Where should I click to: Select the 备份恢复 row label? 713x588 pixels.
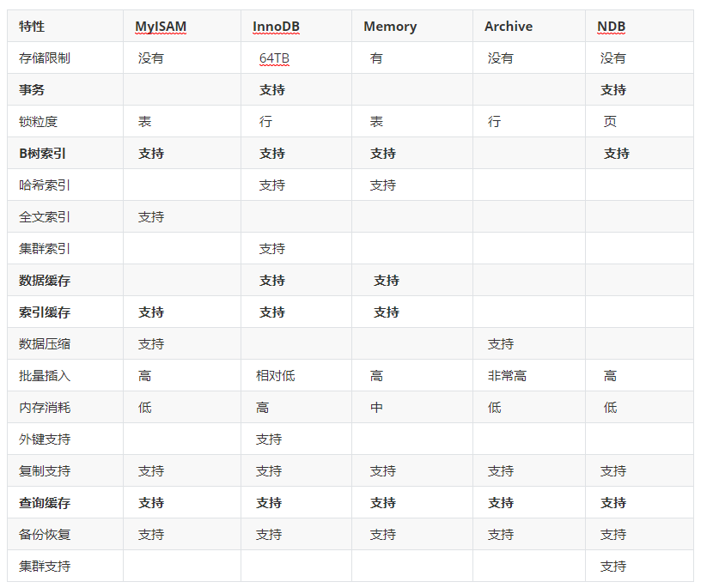coord(45,535)
